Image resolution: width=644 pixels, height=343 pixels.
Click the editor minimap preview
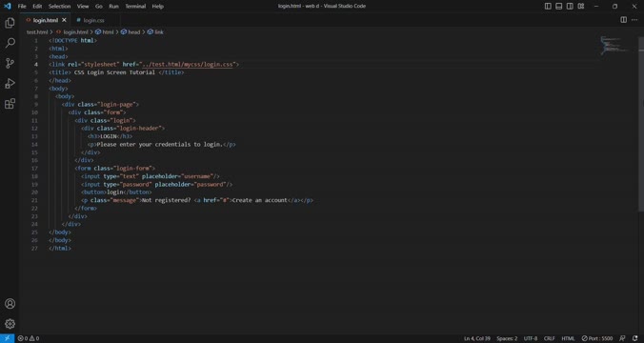tap(614, 45)
